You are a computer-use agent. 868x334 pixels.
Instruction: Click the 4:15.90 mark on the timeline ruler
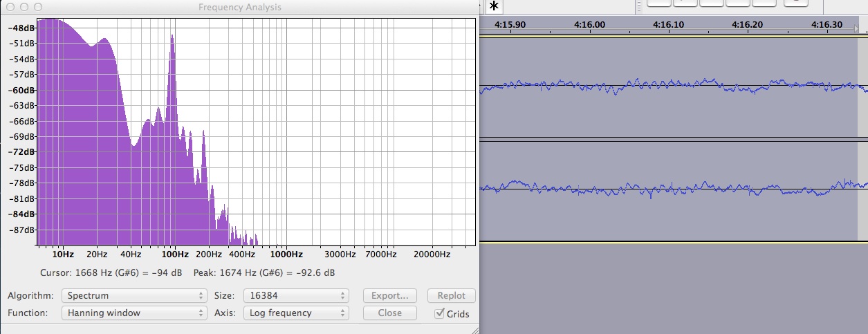click(511, 24)
